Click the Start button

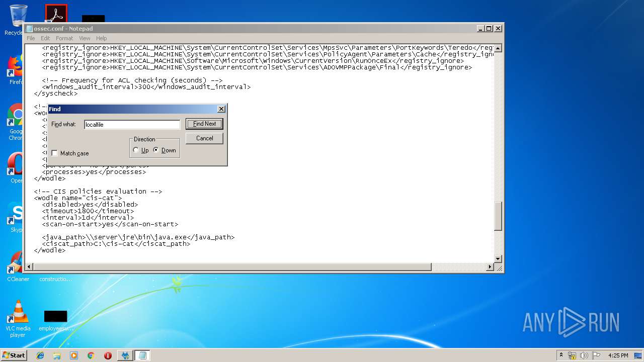tap(14, 355)
